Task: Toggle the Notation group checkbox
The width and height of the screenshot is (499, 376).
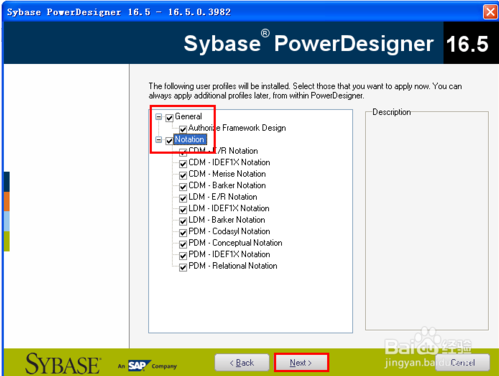Action: [x=169, y=140]
